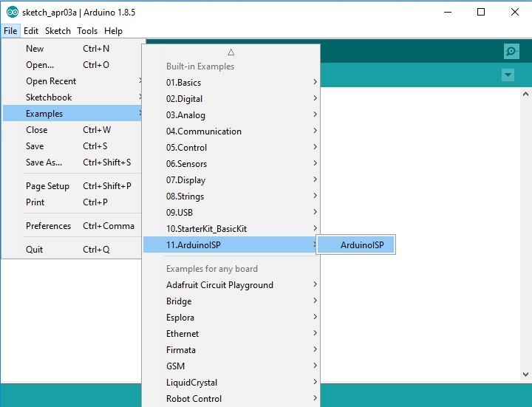Open Page Setup from File menu
This screenshot has height=407, width=532.
[x=72, y=186]
